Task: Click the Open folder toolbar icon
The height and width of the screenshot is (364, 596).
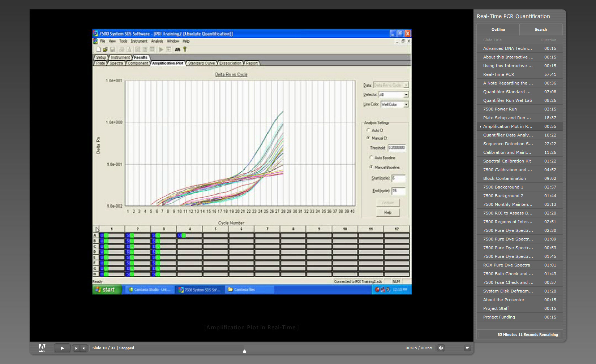Action: [105, 49]
